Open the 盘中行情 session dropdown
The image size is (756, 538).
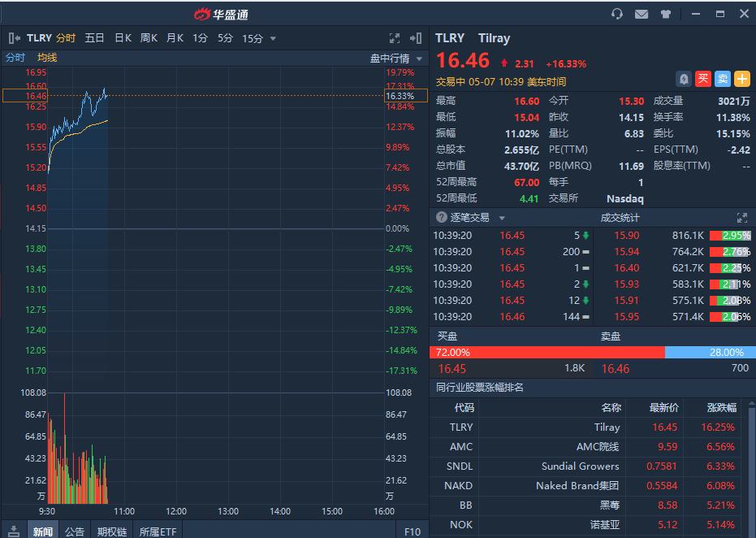397,59
